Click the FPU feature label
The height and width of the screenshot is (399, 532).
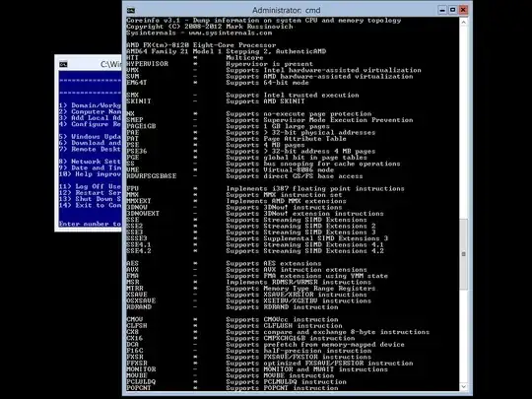click(132, 188)
